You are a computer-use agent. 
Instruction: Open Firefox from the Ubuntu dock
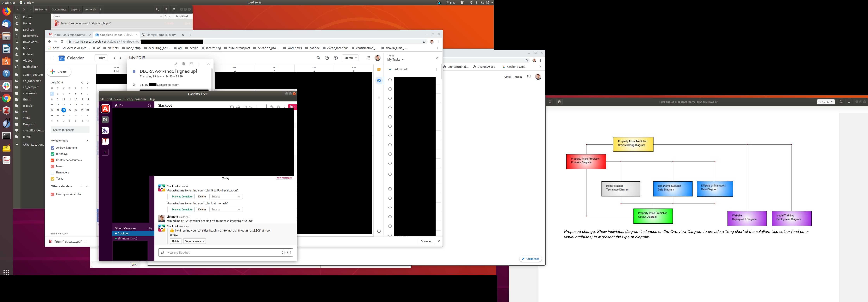pos(6,11)
